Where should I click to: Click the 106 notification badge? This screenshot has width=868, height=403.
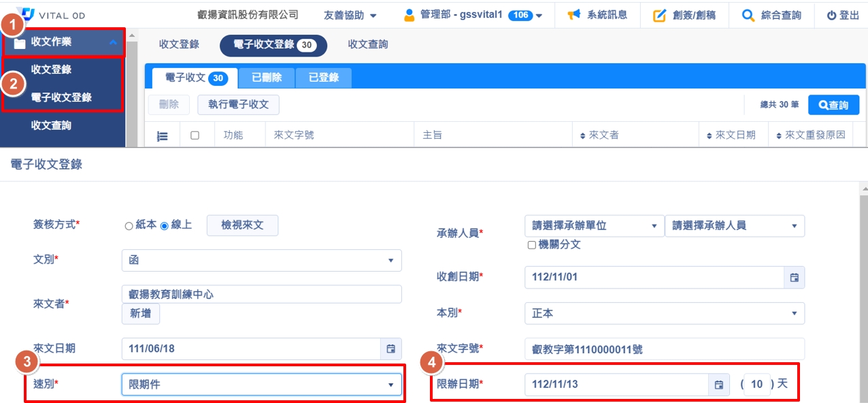point(520,15)
